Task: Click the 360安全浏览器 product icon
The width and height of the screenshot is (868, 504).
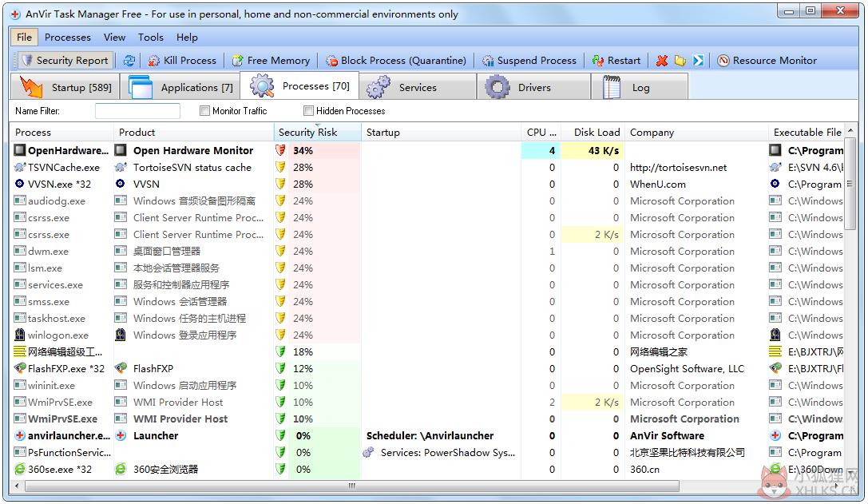Action: tap(121, 469)
